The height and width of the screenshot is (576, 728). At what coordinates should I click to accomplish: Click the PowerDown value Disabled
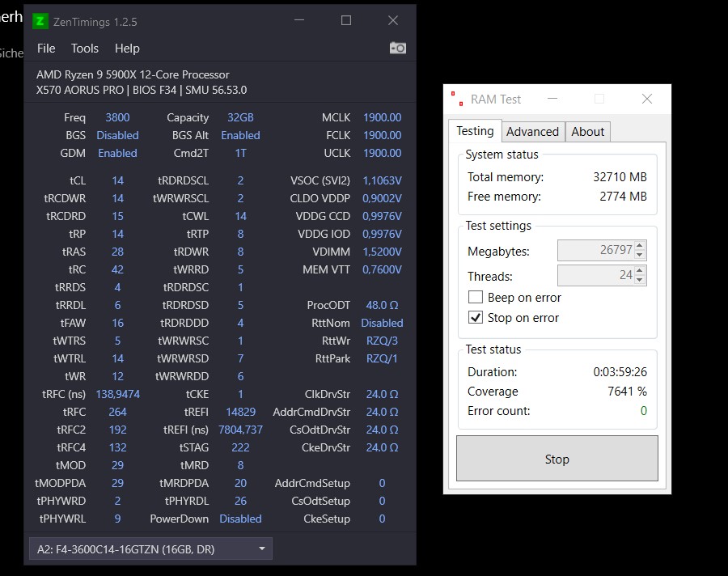click(240, 519)
